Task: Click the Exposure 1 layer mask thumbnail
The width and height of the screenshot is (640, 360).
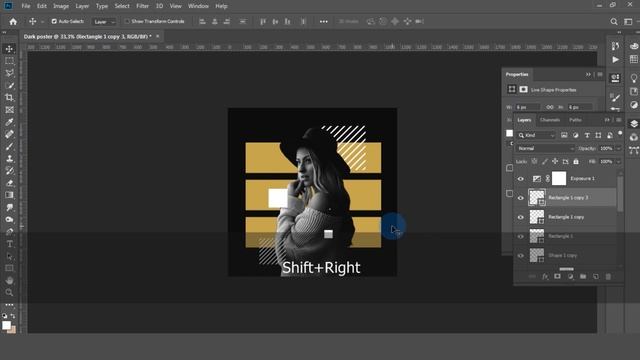Action: pyautogui.click(x=559, y=179)
